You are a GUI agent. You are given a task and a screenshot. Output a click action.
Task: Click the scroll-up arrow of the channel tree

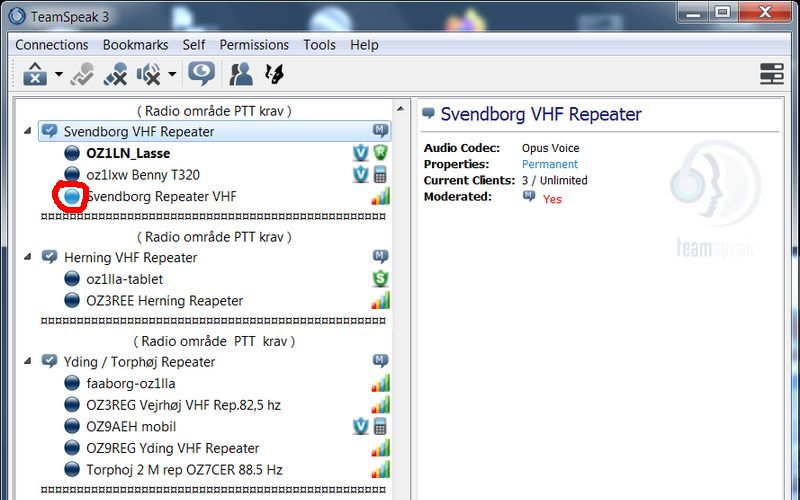coord(401,109)
